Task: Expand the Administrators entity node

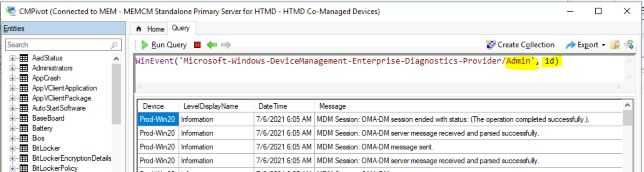Action: click(x=12, y=68)
